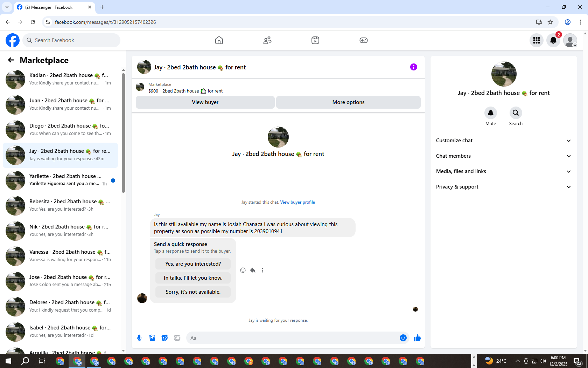Open Chrome profile icon
588x368 pixels.
click(568, 22)
